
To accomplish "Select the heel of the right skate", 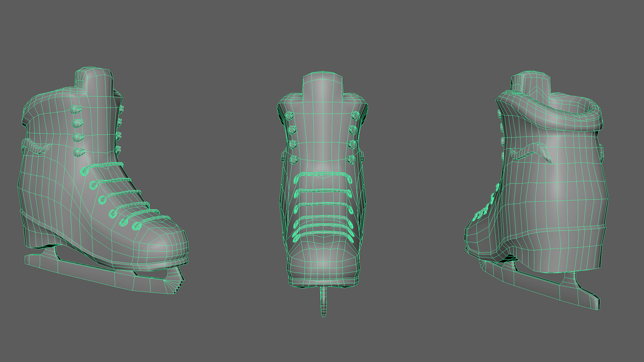I will click(570, 251).
